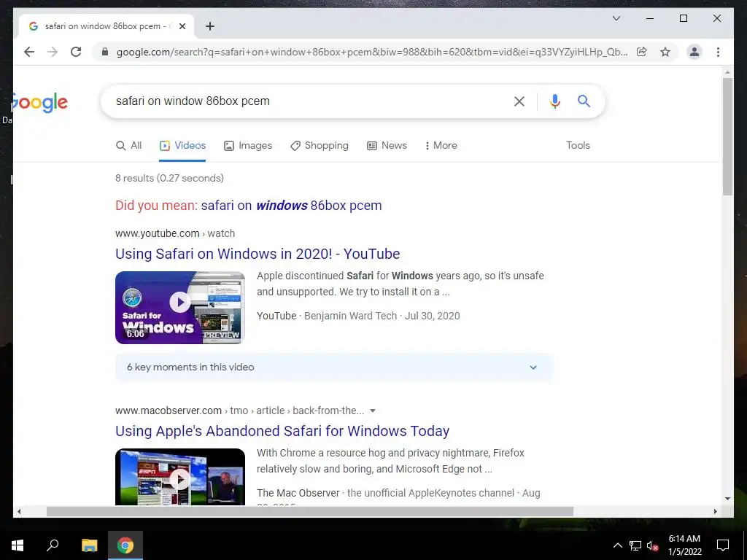Screen dimensions: 747x560
Task: Click the Google logo
Action: click(40, 102)
